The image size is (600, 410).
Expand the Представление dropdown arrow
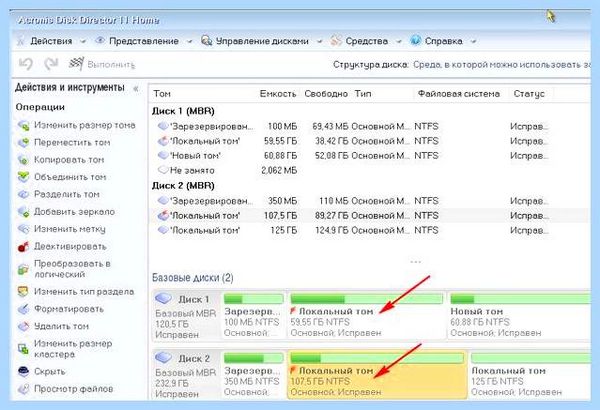[189, 42]
